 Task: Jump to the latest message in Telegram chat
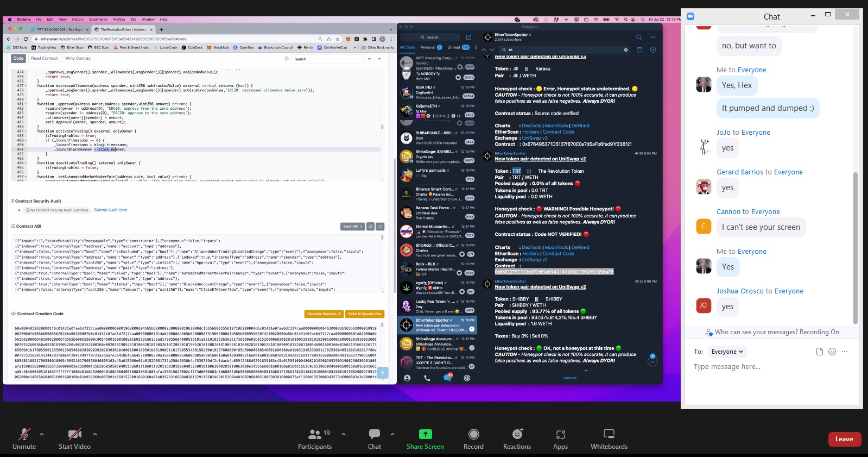point(652,361)
